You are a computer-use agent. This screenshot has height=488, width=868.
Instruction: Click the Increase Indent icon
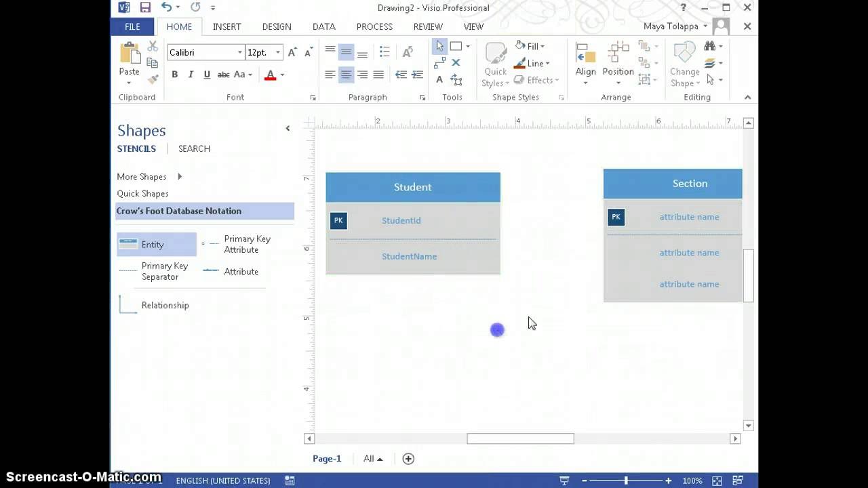click(417, 75)
